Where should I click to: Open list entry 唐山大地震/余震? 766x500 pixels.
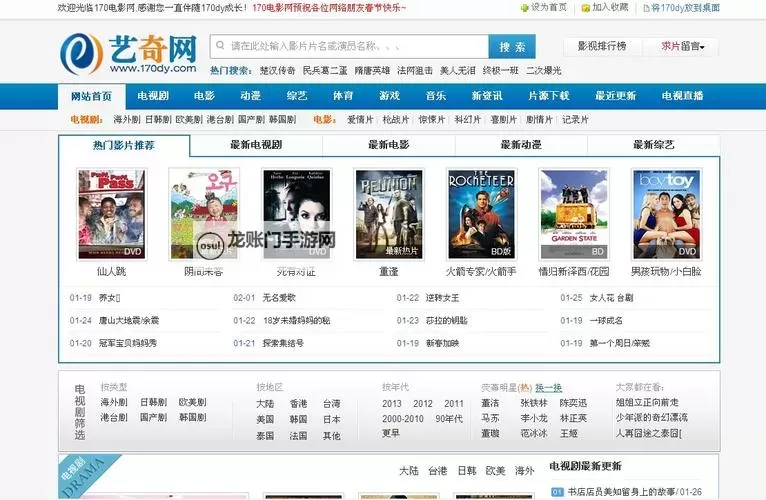(x=129, y=321)
